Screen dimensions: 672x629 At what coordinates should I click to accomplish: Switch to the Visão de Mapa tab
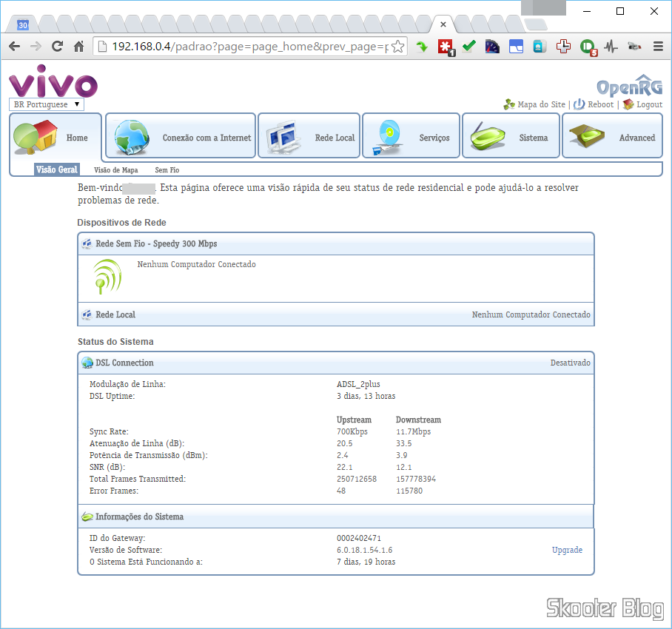tap(115, 170)
